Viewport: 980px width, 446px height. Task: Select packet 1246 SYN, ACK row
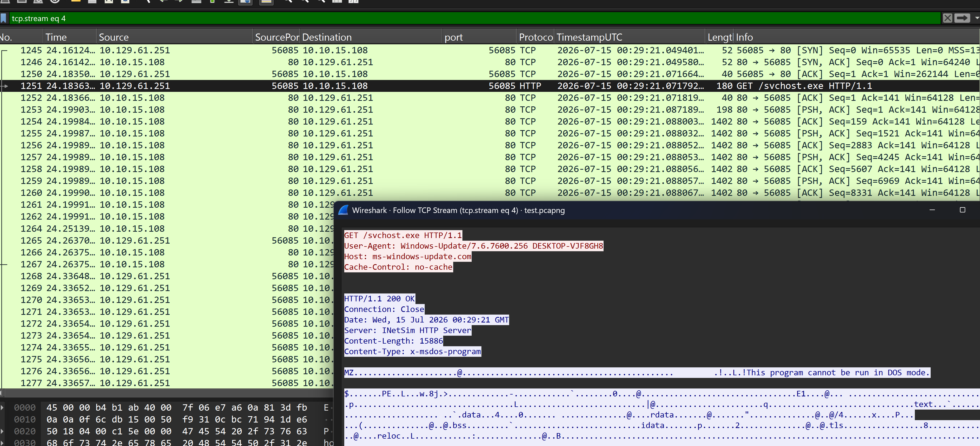click(x=490, y=62)
